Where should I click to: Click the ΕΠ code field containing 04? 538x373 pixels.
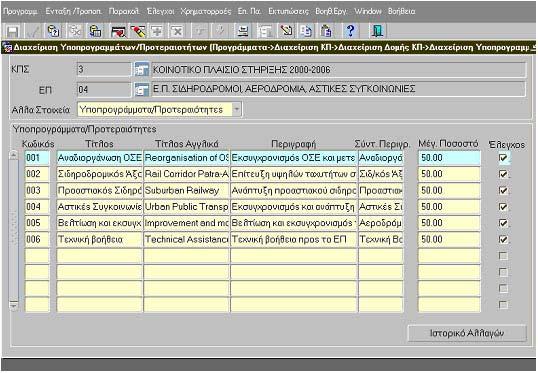[104, 90]
